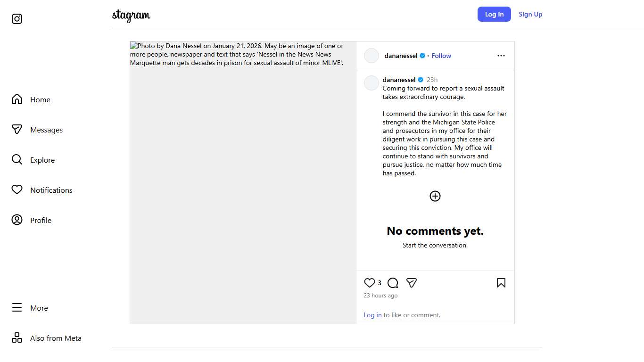Open comments via the speech bubble icon

[393, 283]
